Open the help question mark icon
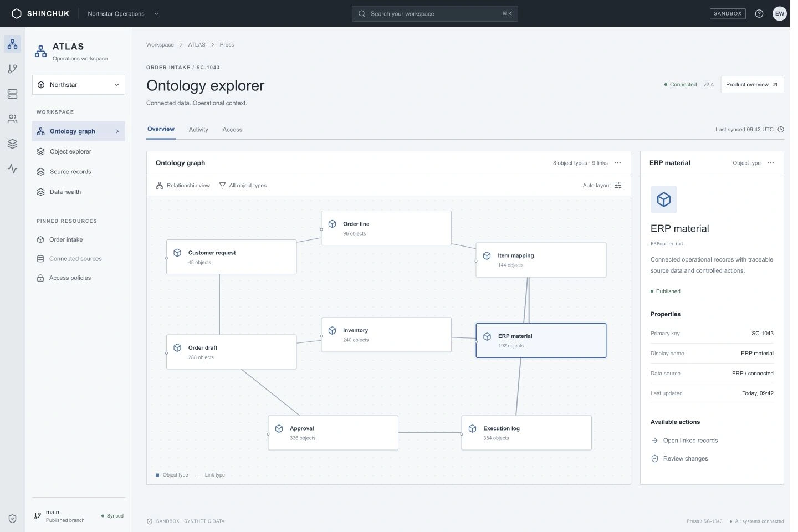 click(x=759, y=13)
